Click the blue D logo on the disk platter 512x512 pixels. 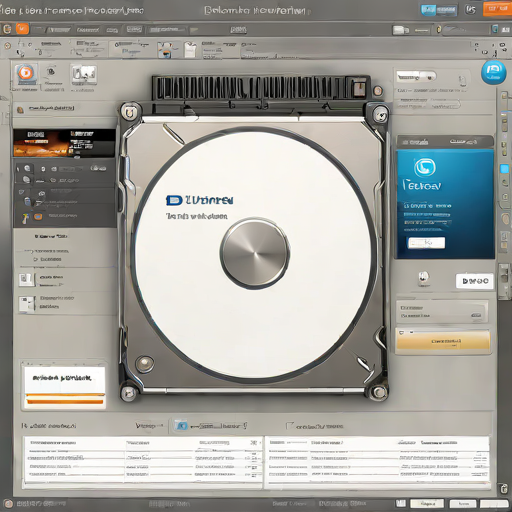174,200
